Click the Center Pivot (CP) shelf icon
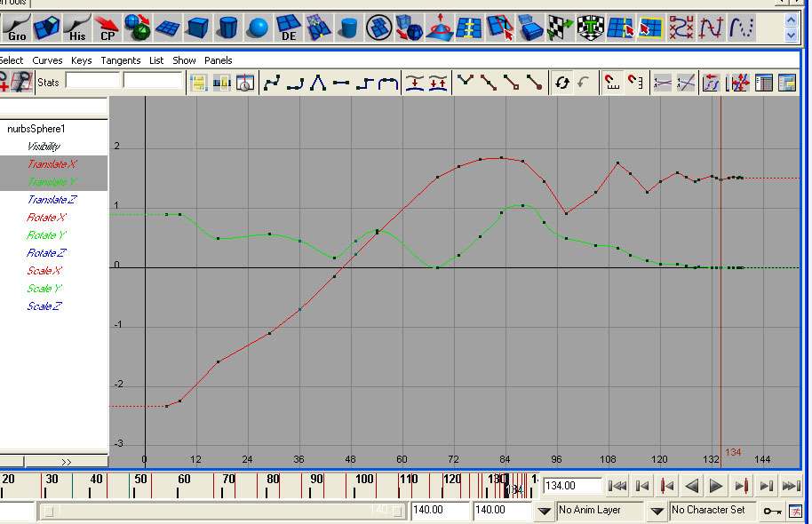The width and height of the screenshot is (812, 524). [107, 28]
